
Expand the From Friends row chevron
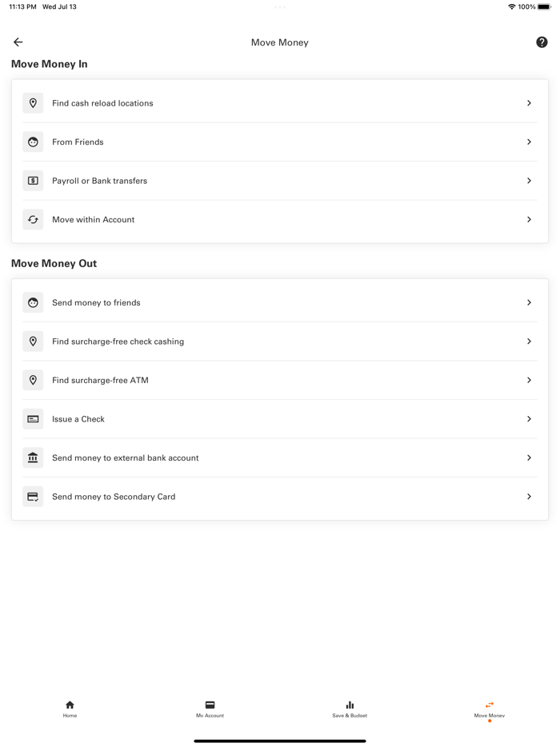pyautogui.click(x=529, y=142)
